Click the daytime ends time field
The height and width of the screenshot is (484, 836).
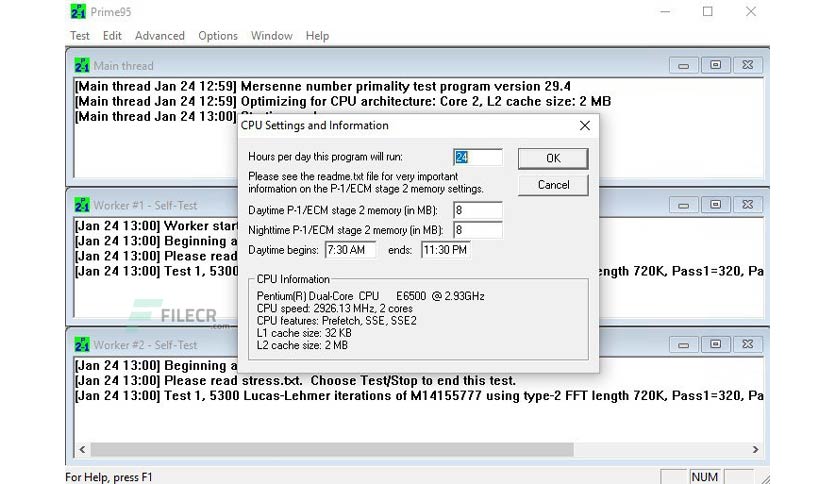(x=446, y=250)
